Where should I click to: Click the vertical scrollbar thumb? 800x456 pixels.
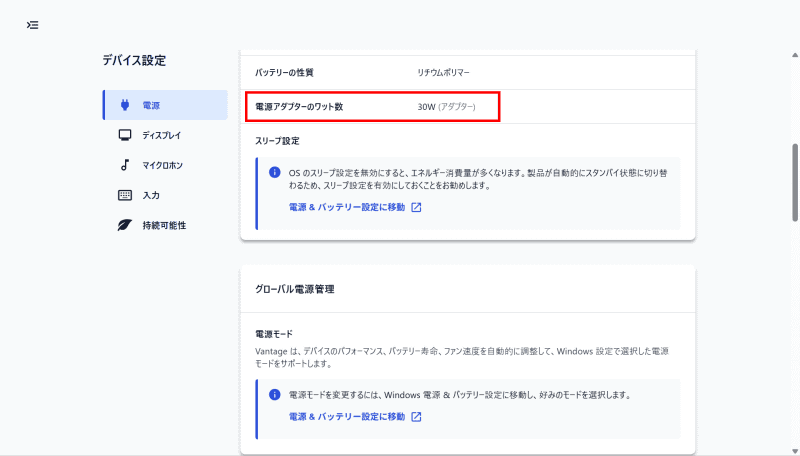795,183
